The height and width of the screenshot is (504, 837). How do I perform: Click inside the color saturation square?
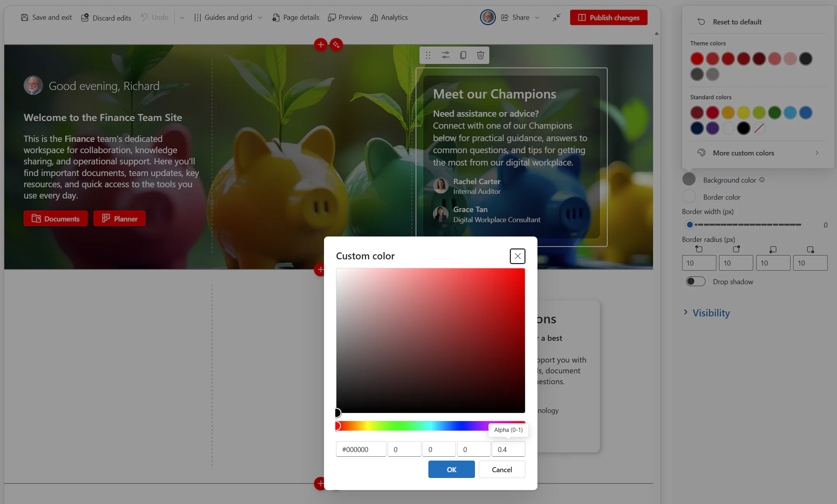[430, 340]
